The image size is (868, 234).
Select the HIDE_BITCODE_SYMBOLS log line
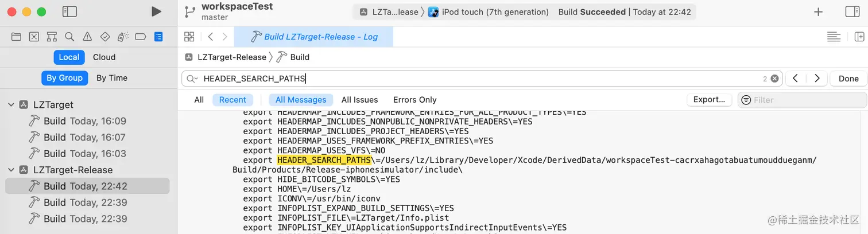[321, 180]
